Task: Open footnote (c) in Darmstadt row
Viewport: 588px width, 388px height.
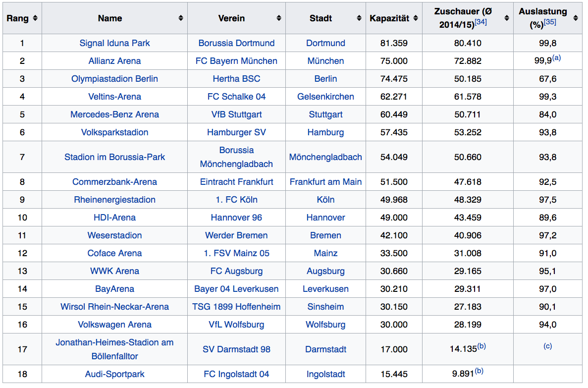Action: coord(547,346)
